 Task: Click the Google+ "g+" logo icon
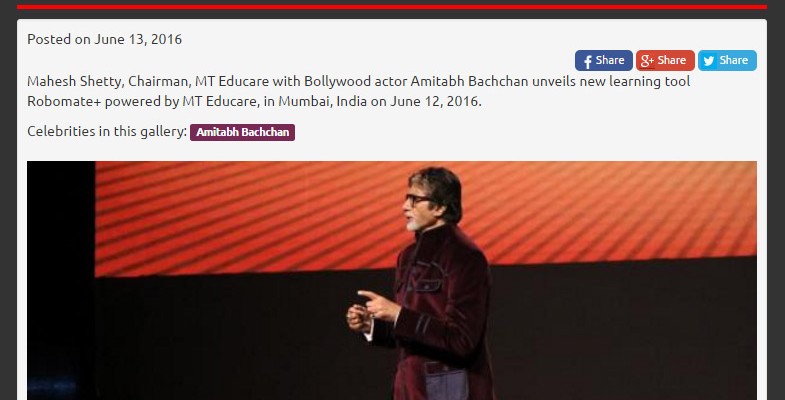pyautogui.click(x=647, y=61)
